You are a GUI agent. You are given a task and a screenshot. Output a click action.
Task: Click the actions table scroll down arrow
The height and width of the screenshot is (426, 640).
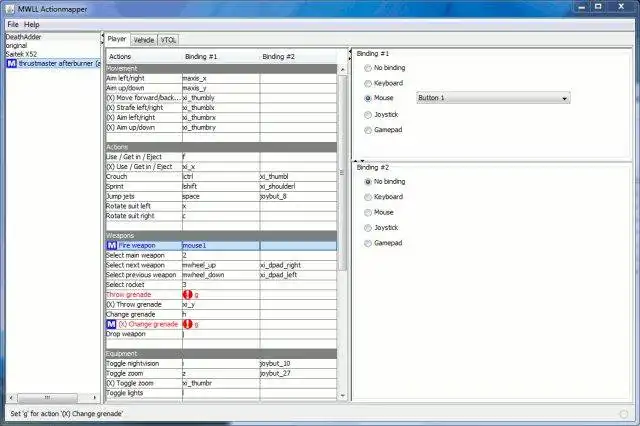click(342, 395)
